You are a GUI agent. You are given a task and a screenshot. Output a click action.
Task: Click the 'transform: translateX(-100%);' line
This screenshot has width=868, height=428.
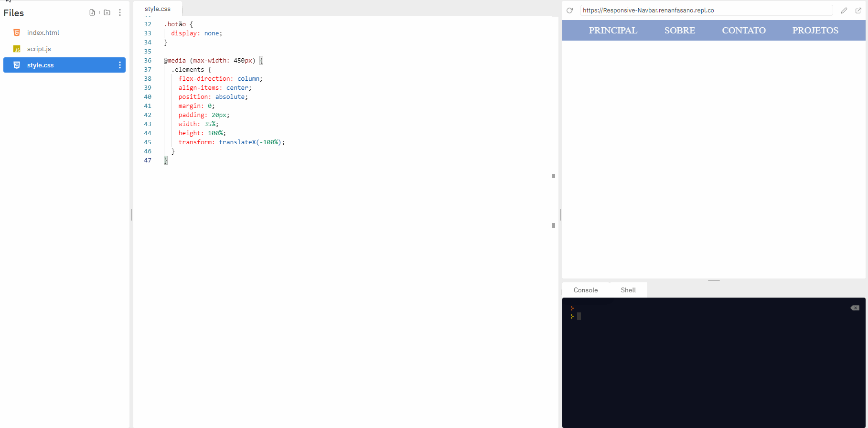(x=232, y=142)
